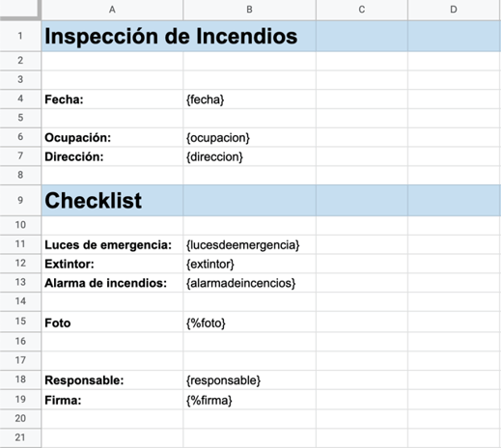Click the Fecha: label cell

click(112, 99)
